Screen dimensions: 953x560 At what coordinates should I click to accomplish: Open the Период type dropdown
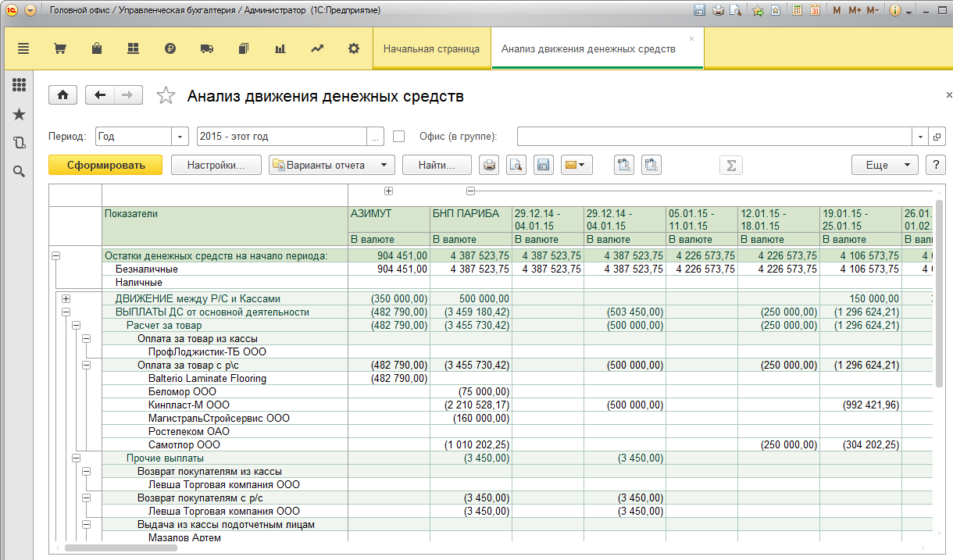point(180,136)
